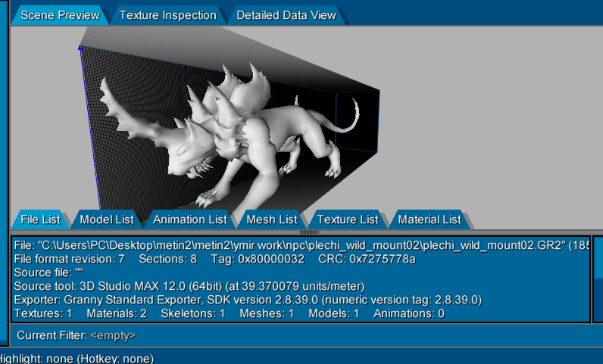
Task: Click the Highlight: none (Hotkey: none) status
Action: tap(77, 359)
